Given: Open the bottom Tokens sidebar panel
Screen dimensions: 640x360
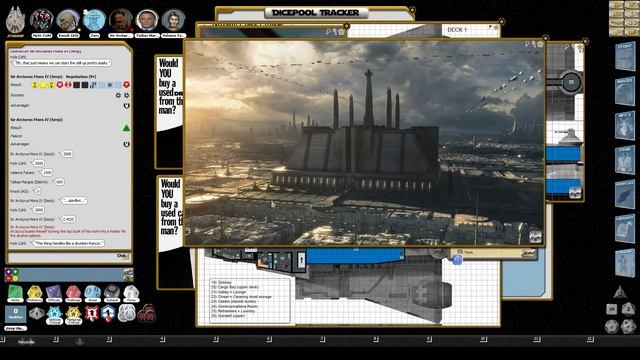Looking at the screenshot, I should (625, 264).
